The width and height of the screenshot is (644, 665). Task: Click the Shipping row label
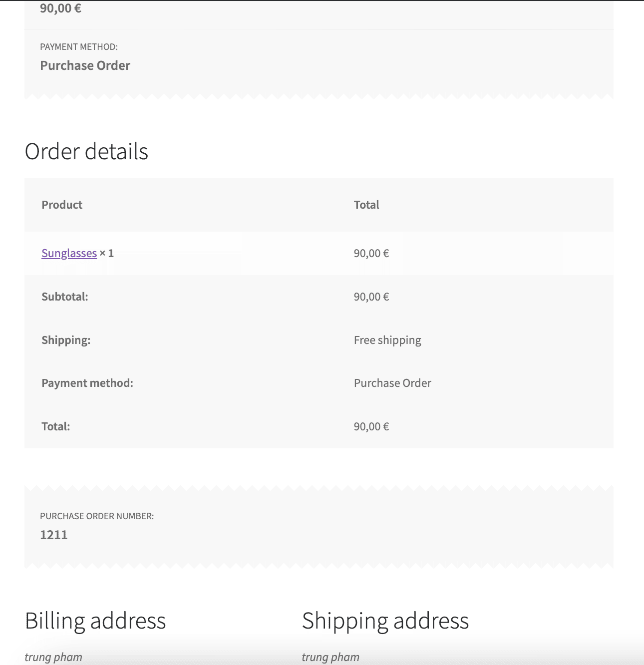[x=66, y=339]
